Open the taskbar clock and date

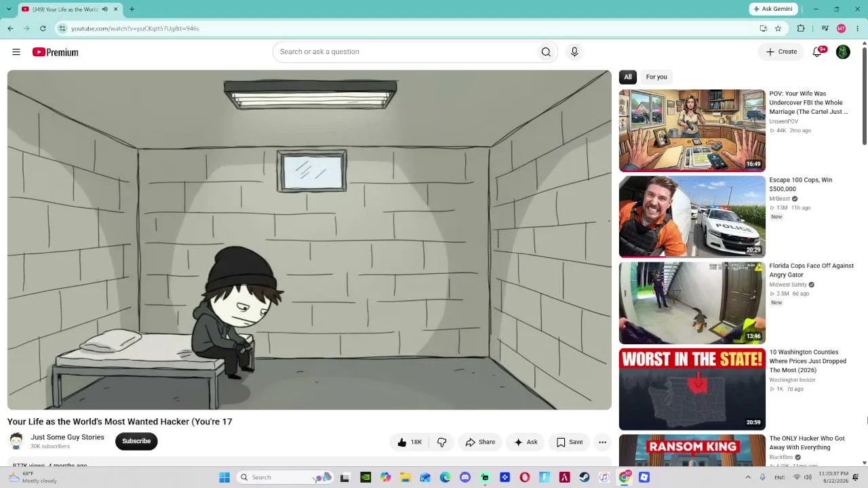coord(833,477)
